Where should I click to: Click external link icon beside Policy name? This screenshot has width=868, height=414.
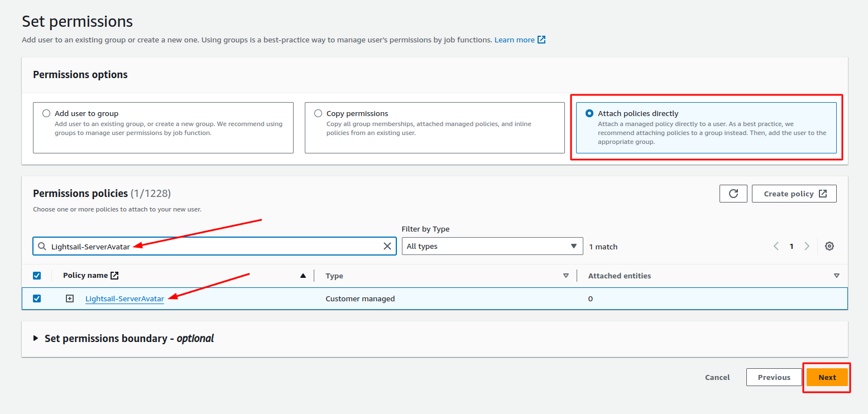(114, 275)
